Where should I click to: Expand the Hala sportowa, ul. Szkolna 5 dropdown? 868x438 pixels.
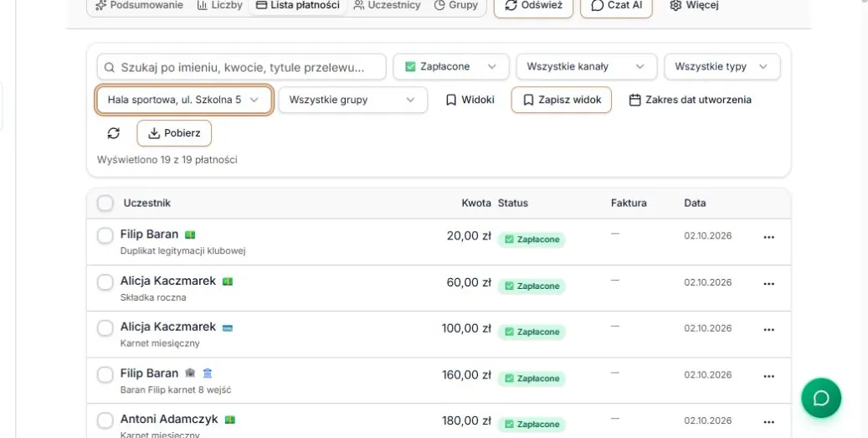click(184, 100)
